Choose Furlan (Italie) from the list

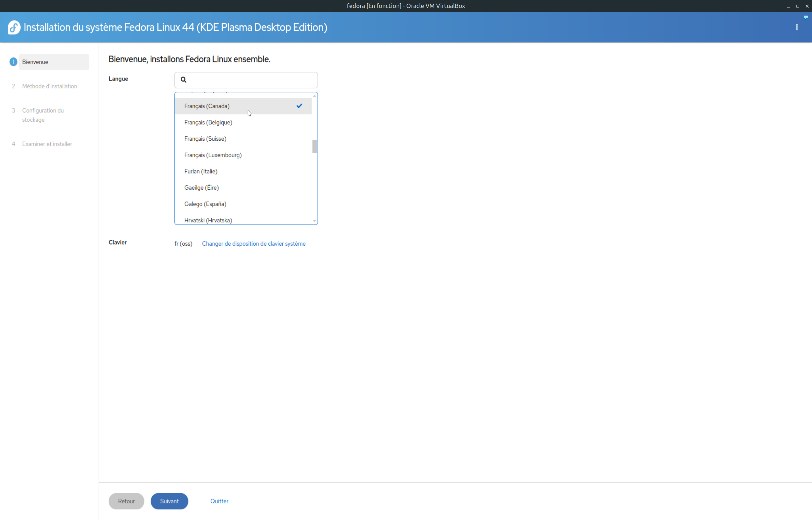pyautogui.click(x=243, y=171)
